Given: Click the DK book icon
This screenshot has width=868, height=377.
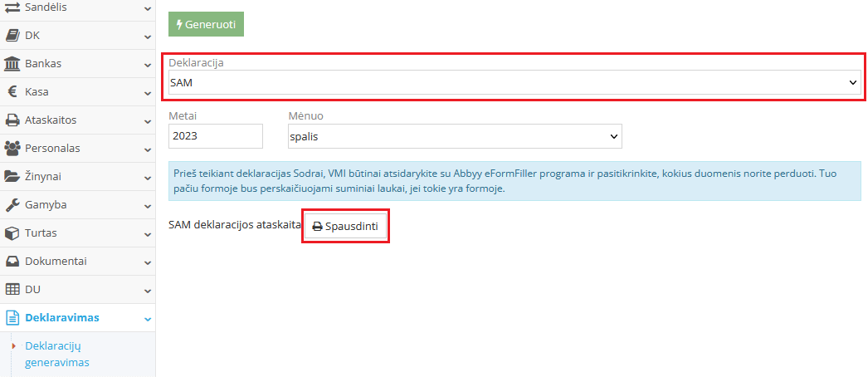Looking at the screenshot, I should (x=12, y=35).
